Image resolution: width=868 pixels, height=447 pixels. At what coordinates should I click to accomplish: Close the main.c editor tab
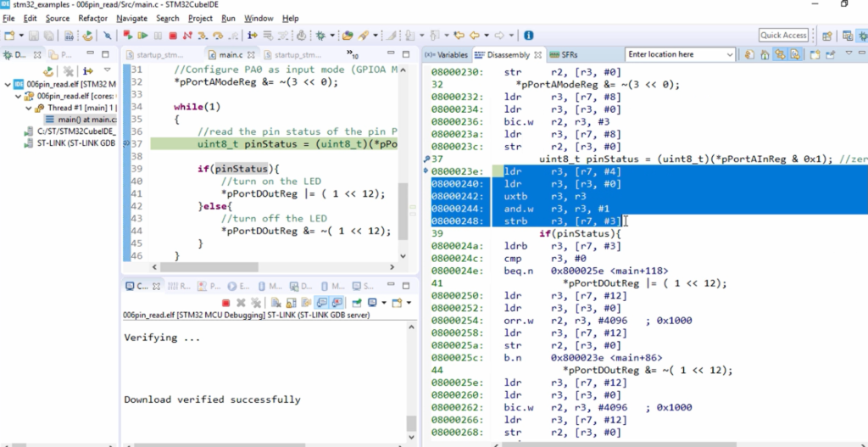coord(251,55)
